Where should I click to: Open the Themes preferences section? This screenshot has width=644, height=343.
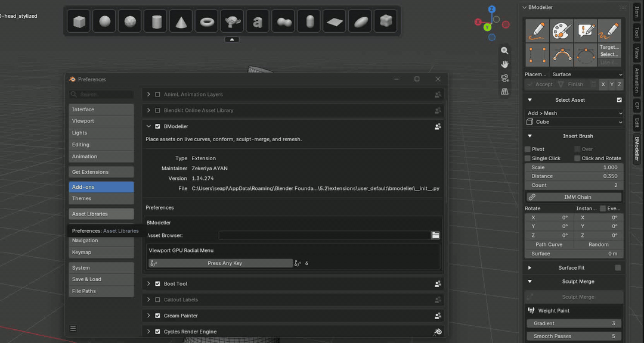(x=101, y=198)
